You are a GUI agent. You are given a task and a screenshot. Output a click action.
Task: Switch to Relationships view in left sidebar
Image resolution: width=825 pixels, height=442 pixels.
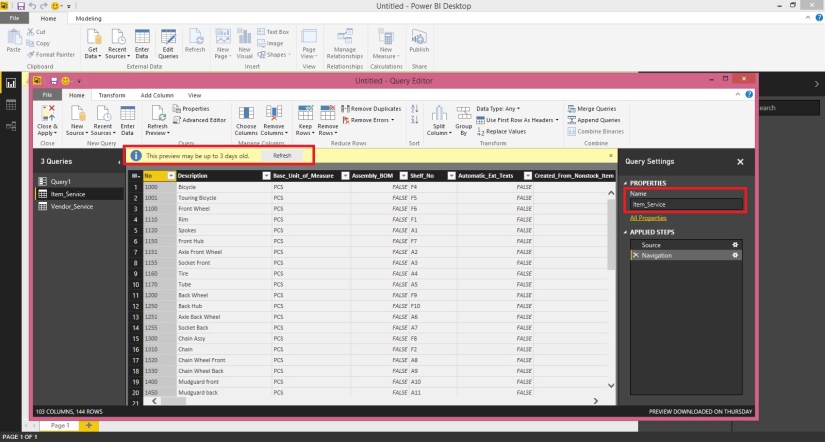(11, 126)
